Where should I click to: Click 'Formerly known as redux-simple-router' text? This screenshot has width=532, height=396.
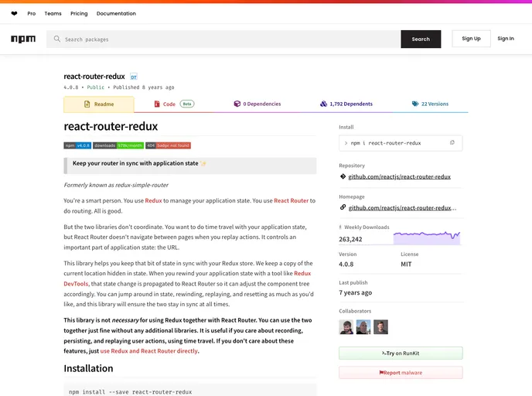click(116, 185)
